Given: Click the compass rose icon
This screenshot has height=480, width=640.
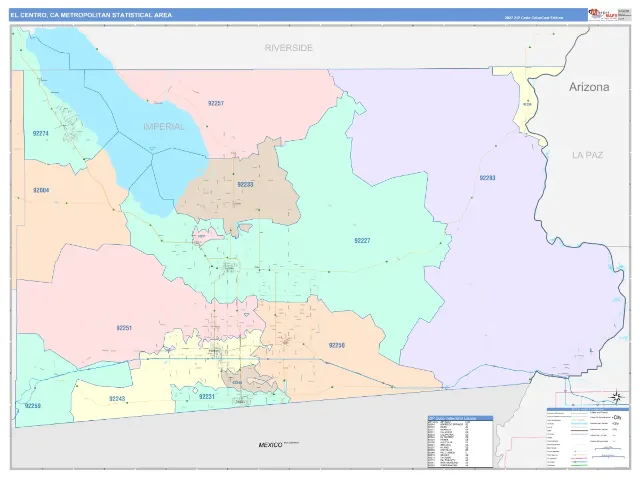Looking at the screenshot, I should coord(616,397).
